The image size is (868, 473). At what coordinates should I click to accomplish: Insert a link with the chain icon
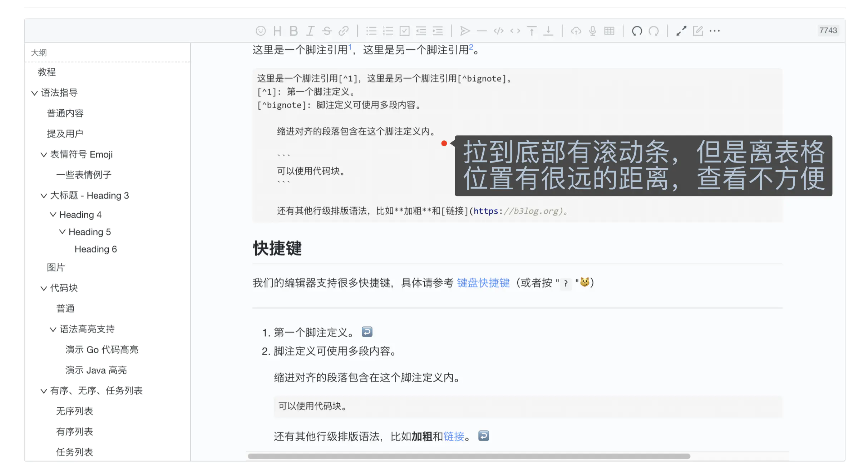tap(344, 31)
